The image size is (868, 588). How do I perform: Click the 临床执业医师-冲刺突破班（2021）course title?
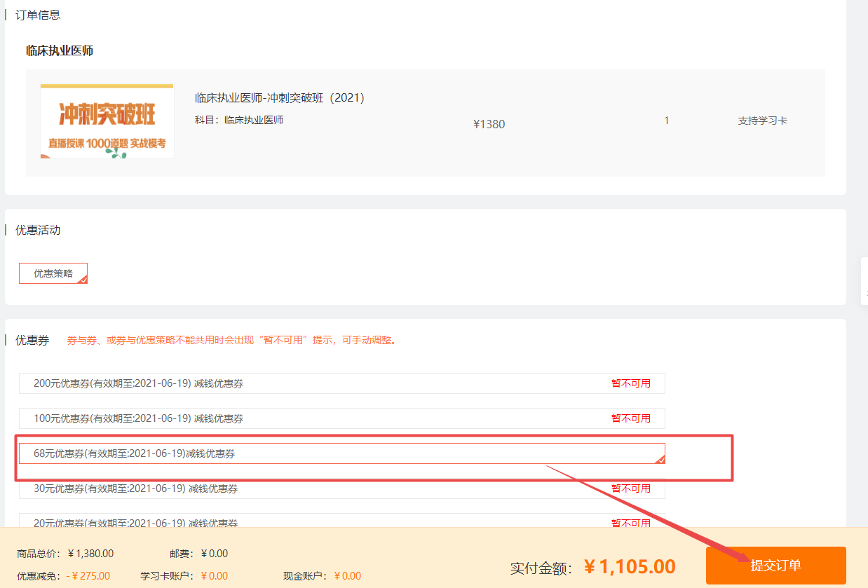[280, 98]
